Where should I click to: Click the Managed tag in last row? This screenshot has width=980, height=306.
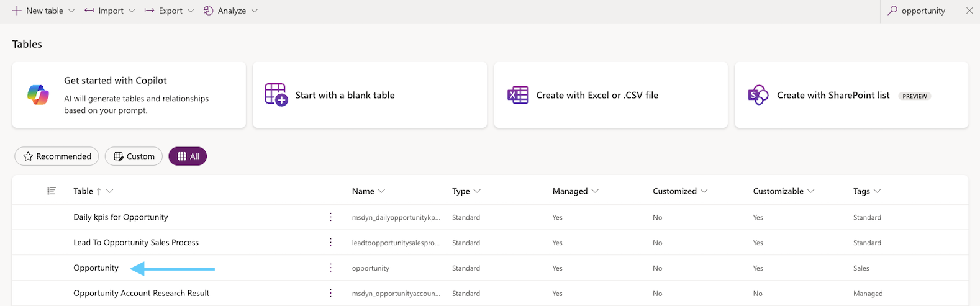click(868, 294)
